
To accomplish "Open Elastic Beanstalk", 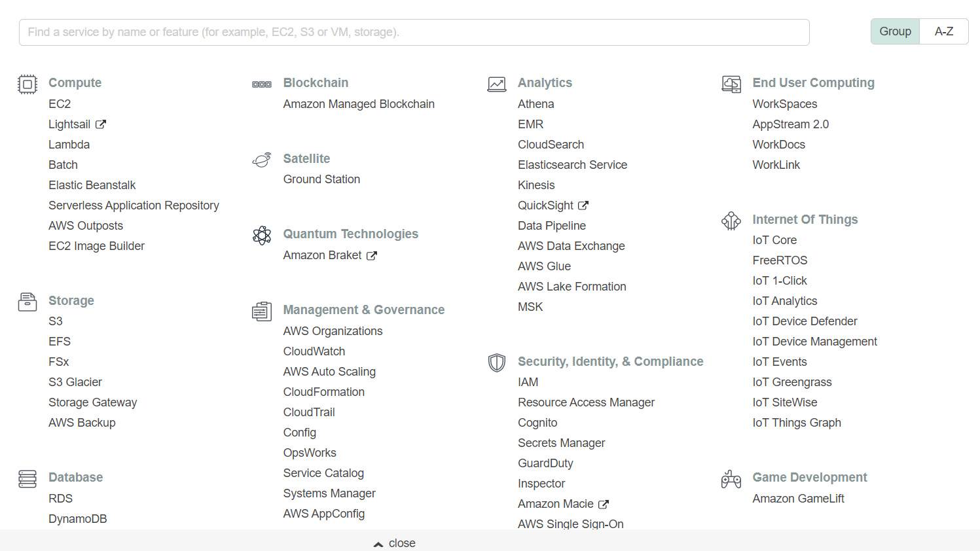I will (x=92, y=185).
